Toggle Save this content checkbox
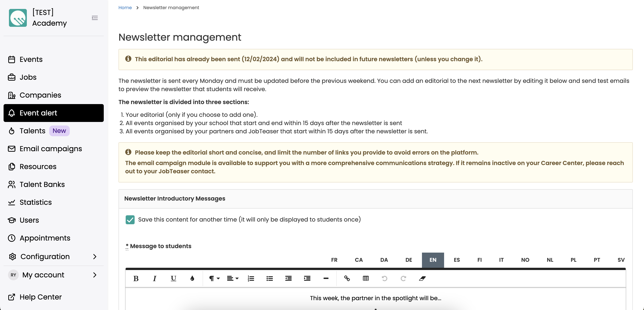644x310 pixels. coord(130,220)
